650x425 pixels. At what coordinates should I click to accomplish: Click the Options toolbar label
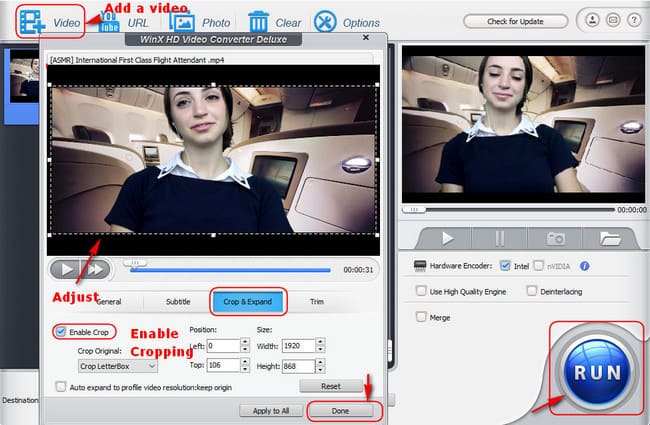(x=361, y=23)
